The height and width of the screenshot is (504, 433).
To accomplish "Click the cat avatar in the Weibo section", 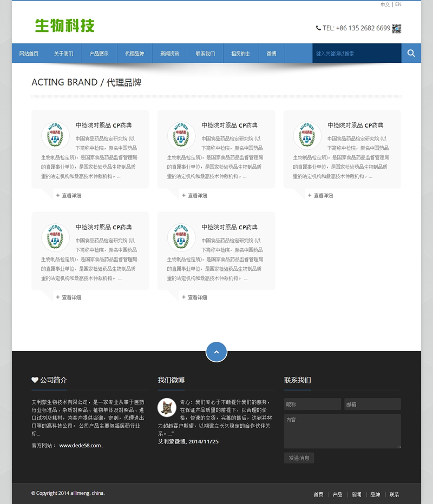I will 167,408.
